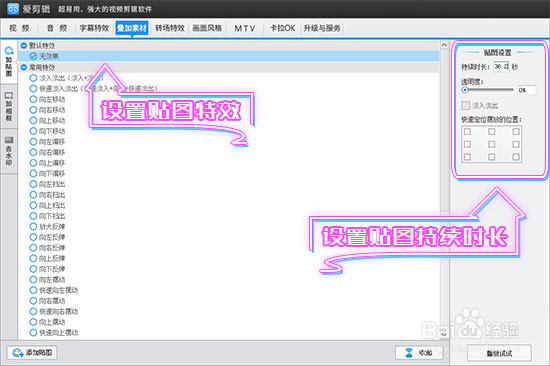550x366 pixels.
Task: Adjust the 透明度 transparency slider handle
Action: (x=465, y=90)
